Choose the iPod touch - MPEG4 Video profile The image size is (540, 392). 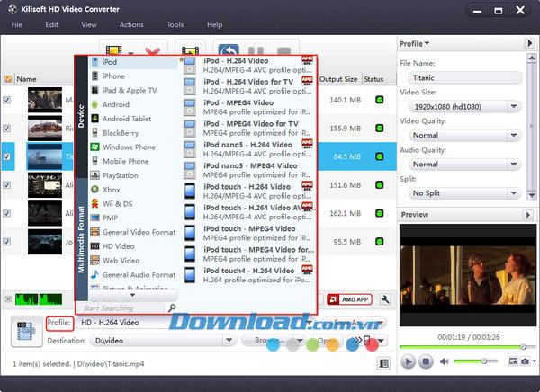pos(249,234)
